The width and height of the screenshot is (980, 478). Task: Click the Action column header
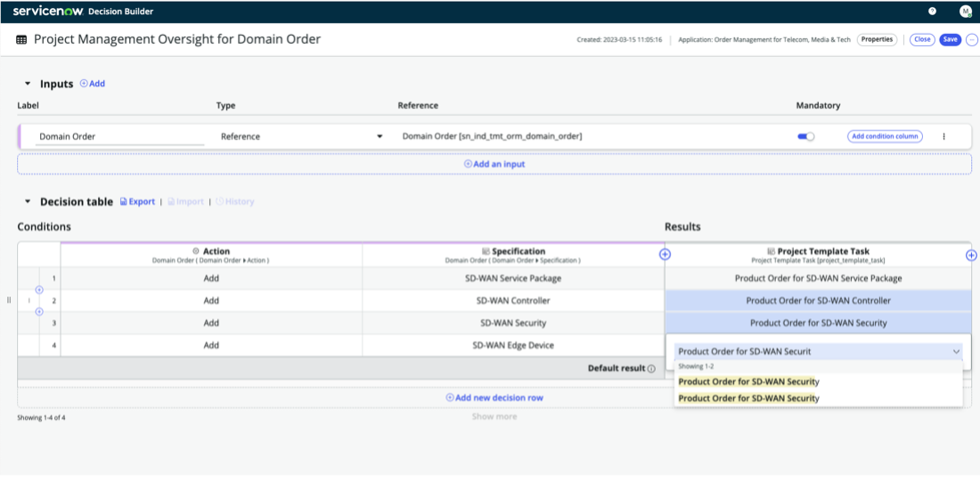211,255
